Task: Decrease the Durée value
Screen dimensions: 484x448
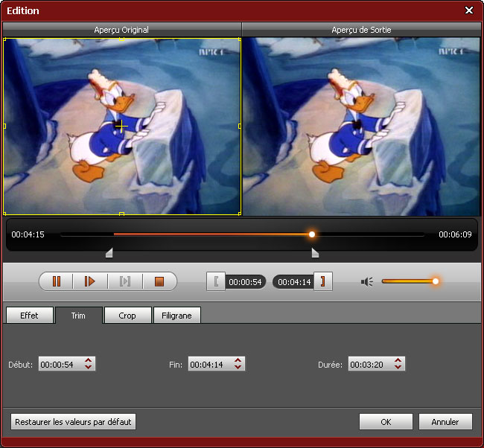Action: pos(398,367)
